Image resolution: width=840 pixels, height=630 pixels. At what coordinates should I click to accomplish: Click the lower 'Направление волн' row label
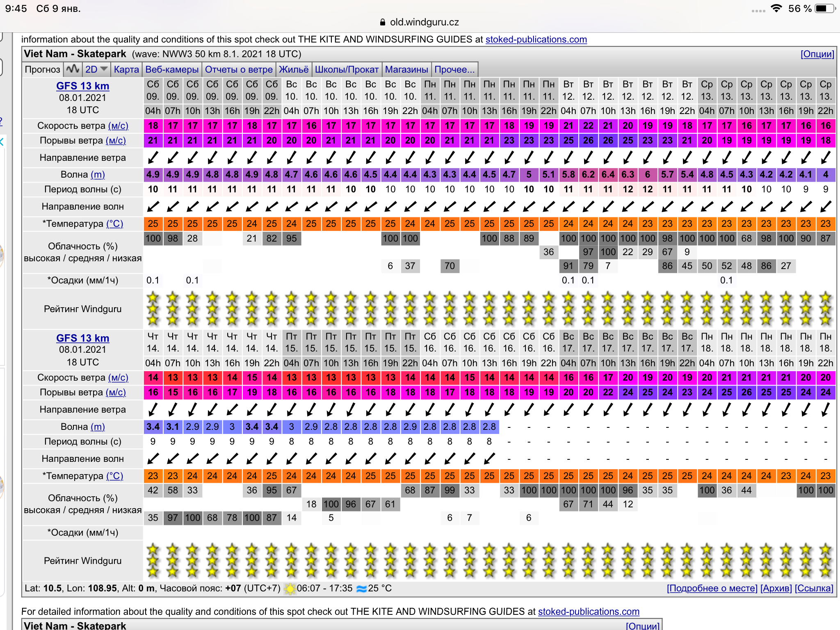(x=83, y=459)
